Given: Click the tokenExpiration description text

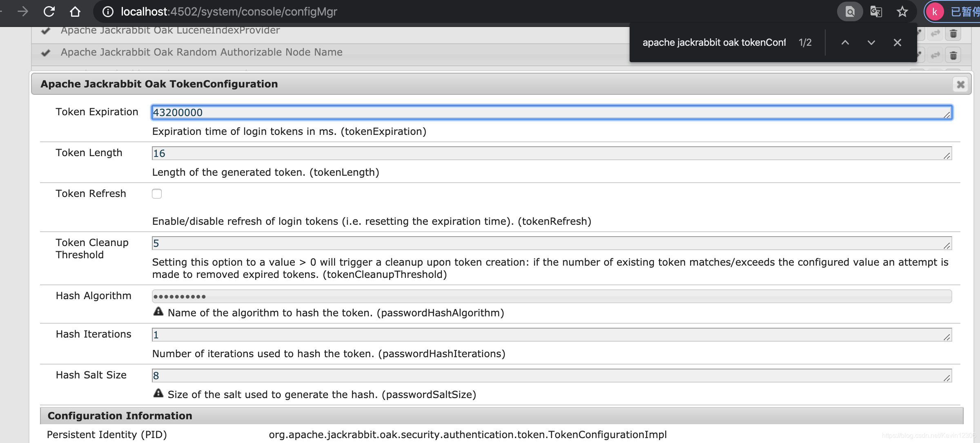Looking at the screenshot, I should click(289, 131).
